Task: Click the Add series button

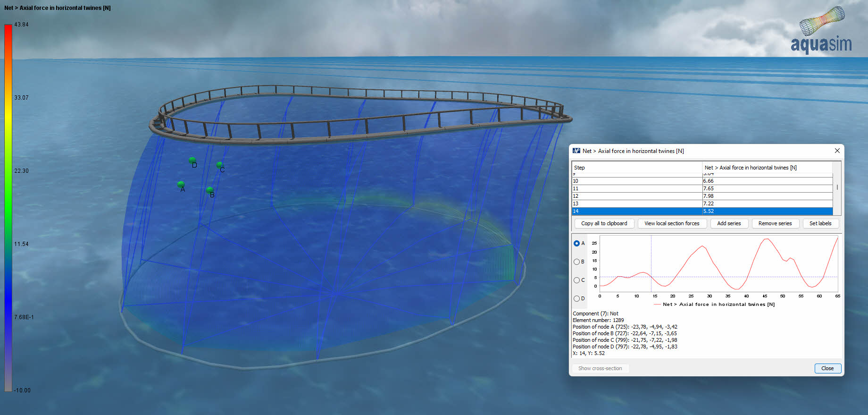Action: point(729,223)
